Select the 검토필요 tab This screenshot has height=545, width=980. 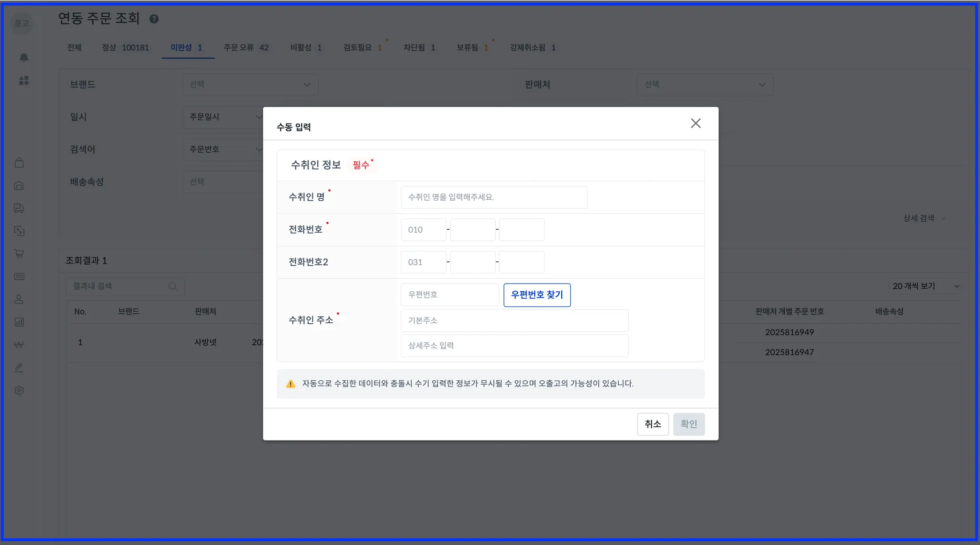tap(362, 47)
